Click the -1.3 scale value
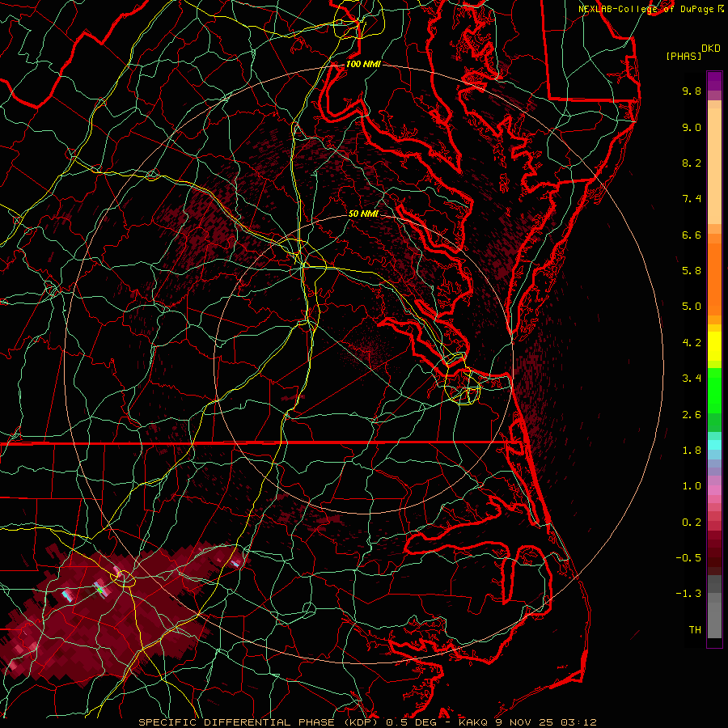The width and height of the screenshot is (728, 728). click(x=688, y=594)
